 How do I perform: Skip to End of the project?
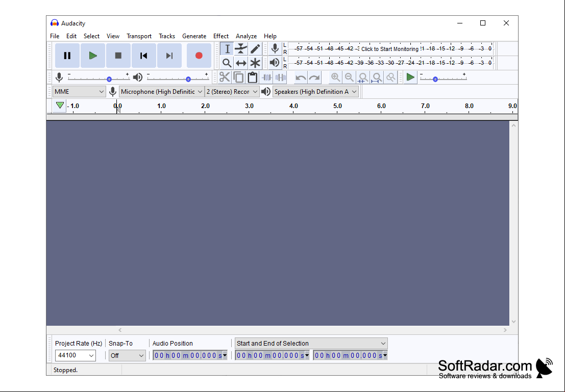[x=169, y=56]
